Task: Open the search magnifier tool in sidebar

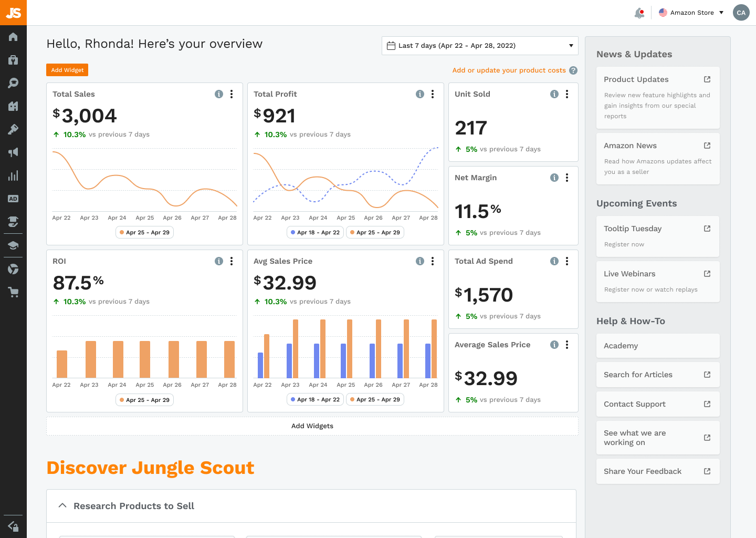Action: tap(13, 82)
